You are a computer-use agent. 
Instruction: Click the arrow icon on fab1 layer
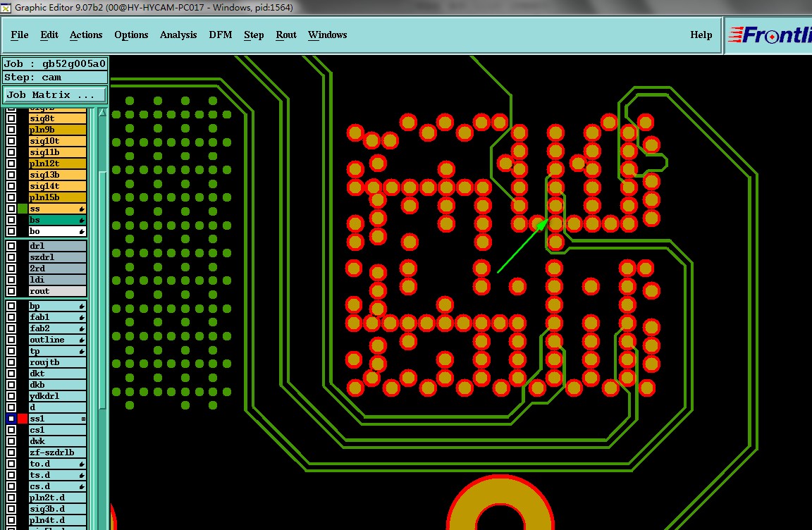coord(82,317)
